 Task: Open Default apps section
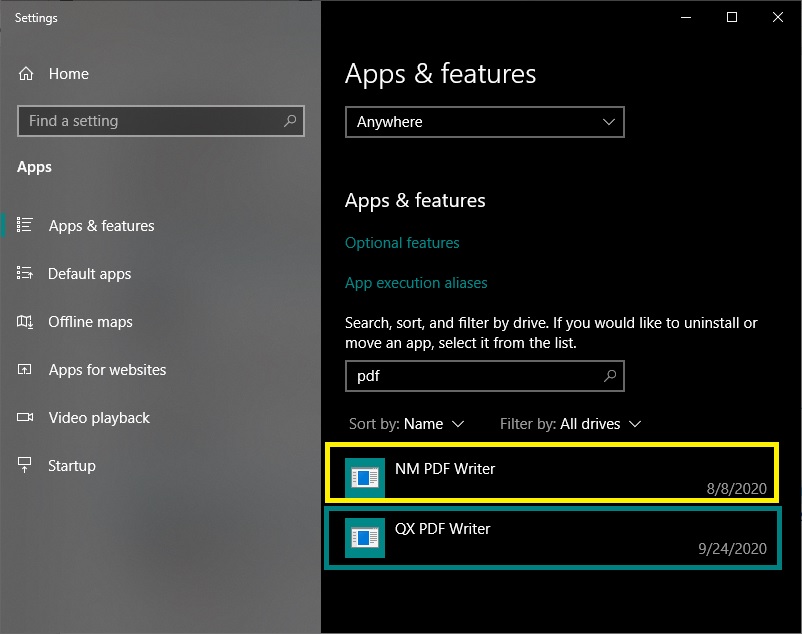click(90, 274)
